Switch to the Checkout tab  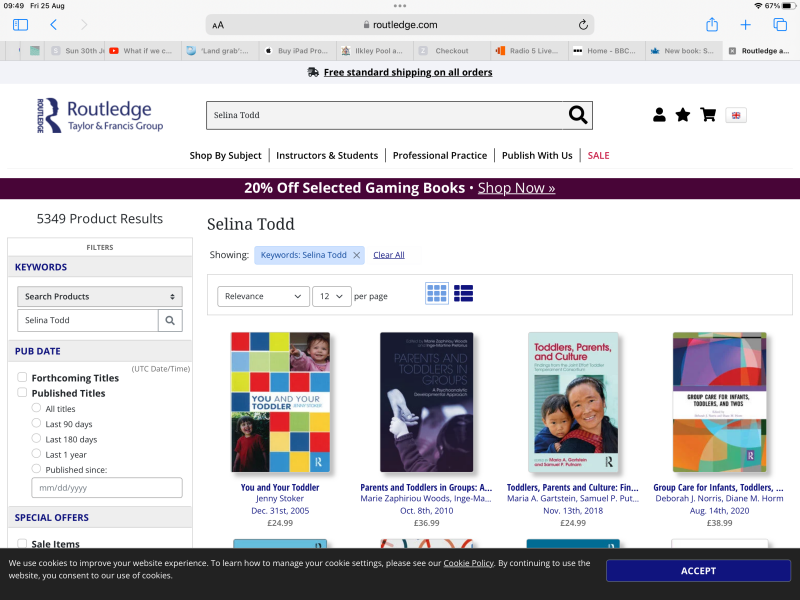(452, 51)
